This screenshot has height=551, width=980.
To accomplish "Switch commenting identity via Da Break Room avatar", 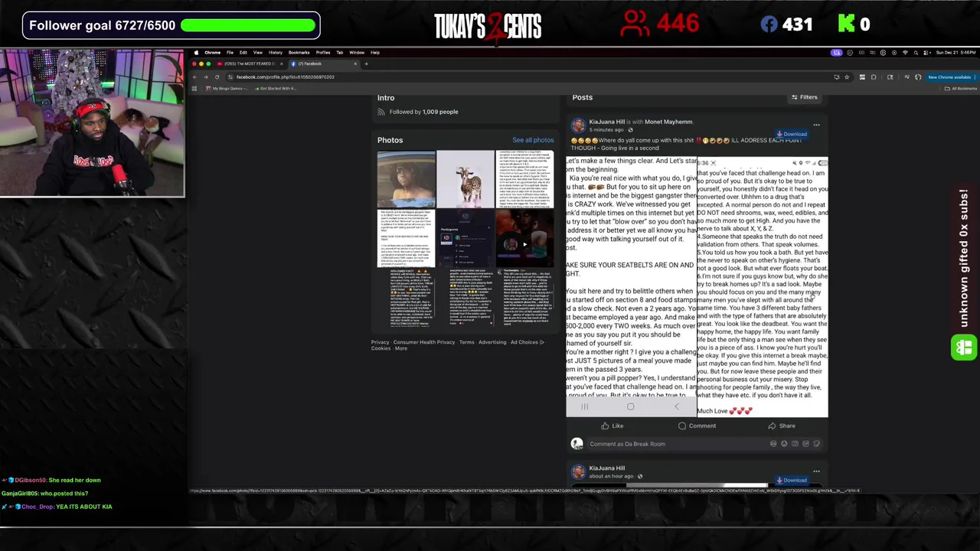I will (577, 444).
